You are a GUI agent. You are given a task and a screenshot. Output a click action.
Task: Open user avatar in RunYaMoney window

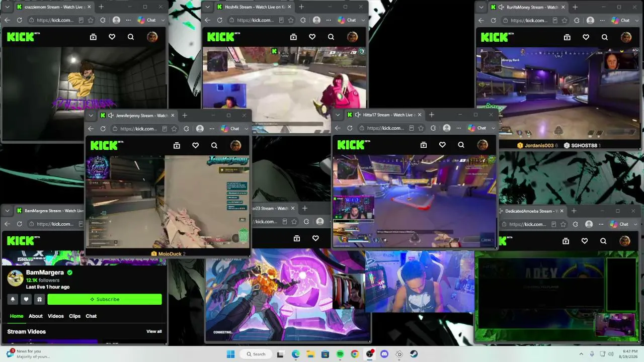coord(626,37)
